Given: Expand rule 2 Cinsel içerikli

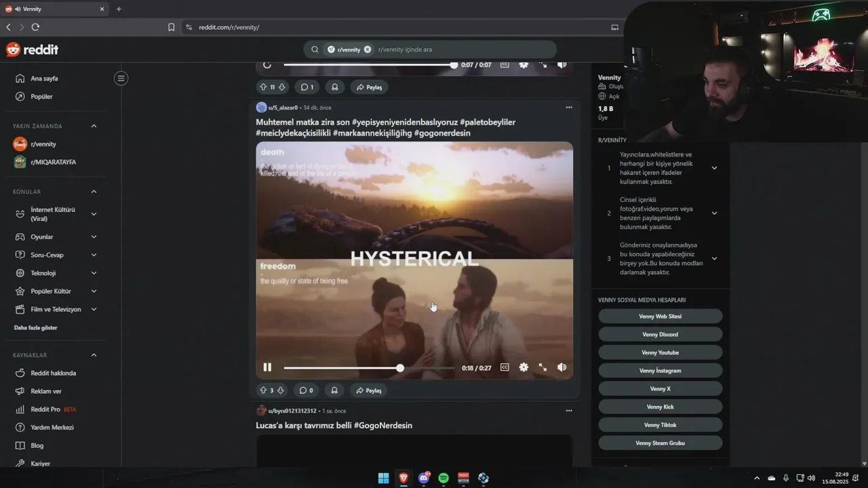Looking at the screenshot, I should pos(714,213).
